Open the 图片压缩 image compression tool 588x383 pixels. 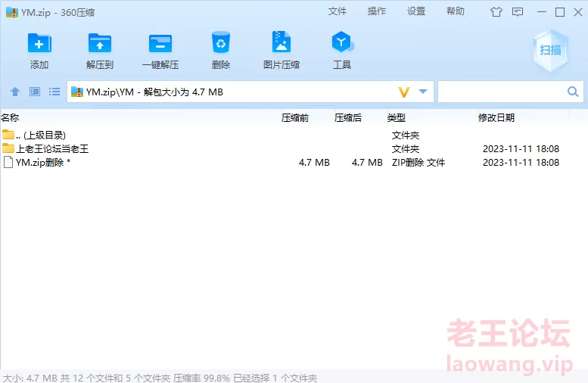[x=282, y=42]
